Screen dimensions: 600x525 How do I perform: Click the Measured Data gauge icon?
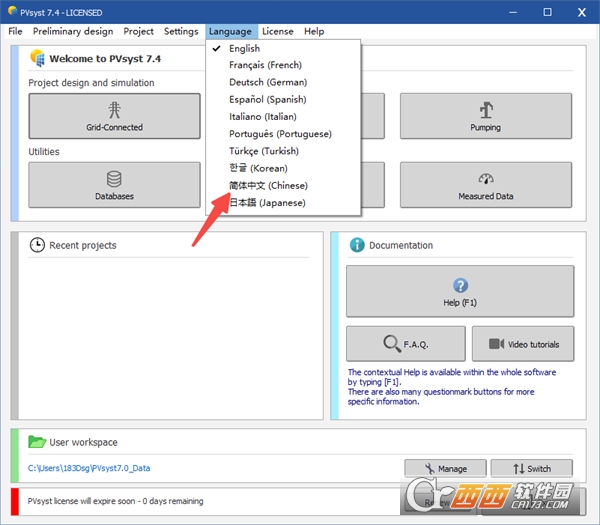(486, 178)
